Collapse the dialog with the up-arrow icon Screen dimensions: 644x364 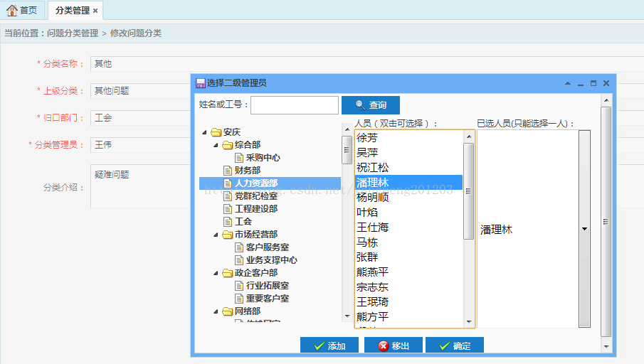568,83
